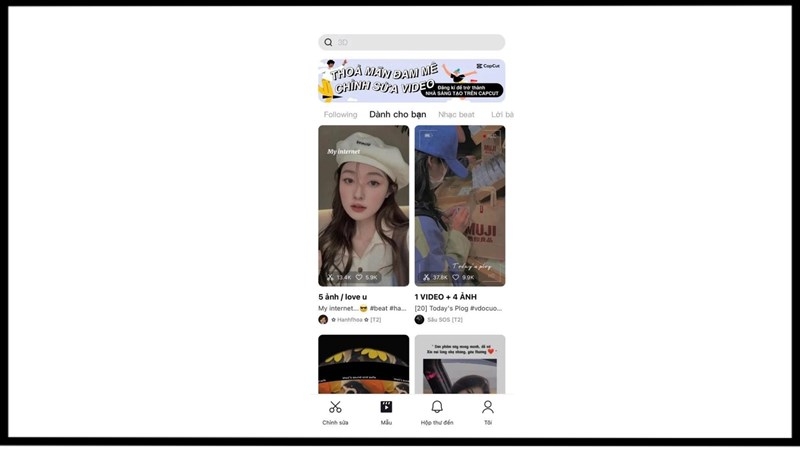Image resolution: width=800 pixels, height=450 pixels.
Task: Open the Sâu SOS creator avatar
Action: click(x=419, y=320)
